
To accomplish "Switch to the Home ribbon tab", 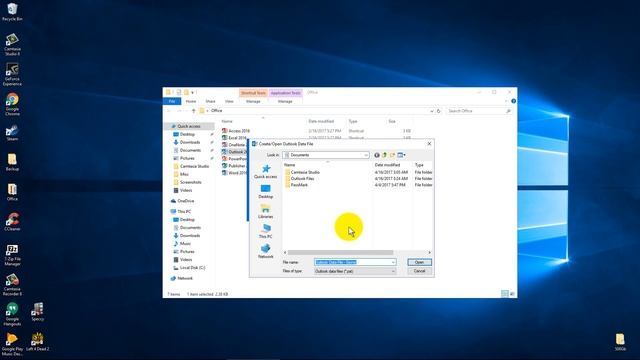I will coord(191,101).
